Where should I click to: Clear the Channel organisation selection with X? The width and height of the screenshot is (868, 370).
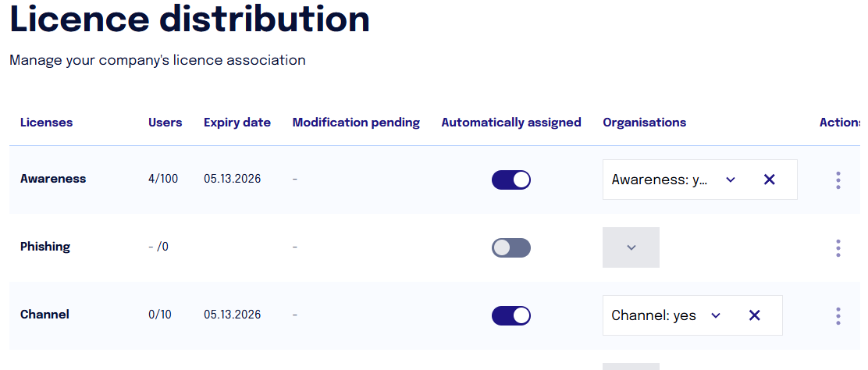pyautogui.click(x=754, y=315)
